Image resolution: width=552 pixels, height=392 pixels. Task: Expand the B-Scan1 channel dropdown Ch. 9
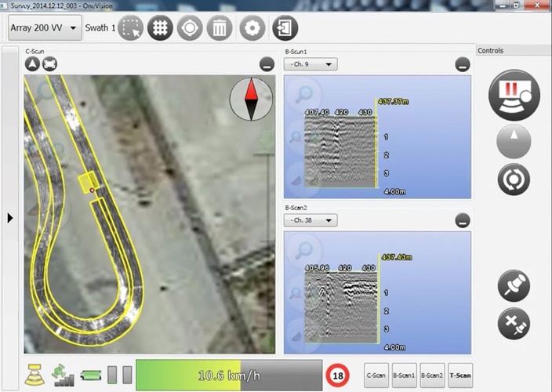click(310, 64)
